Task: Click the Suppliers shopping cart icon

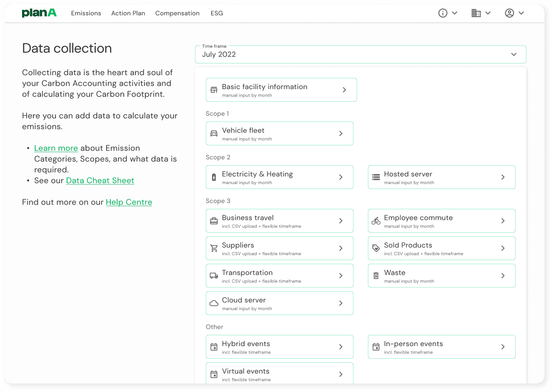Action: pyautogui.click(x=214, y=248)
